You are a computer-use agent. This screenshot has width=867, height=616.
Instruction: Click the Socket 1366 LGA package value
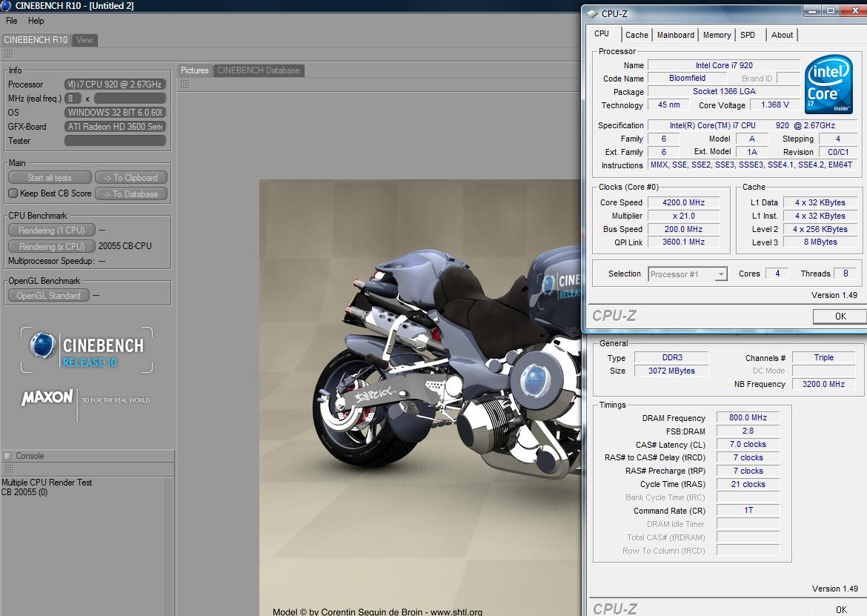point(724,91)
